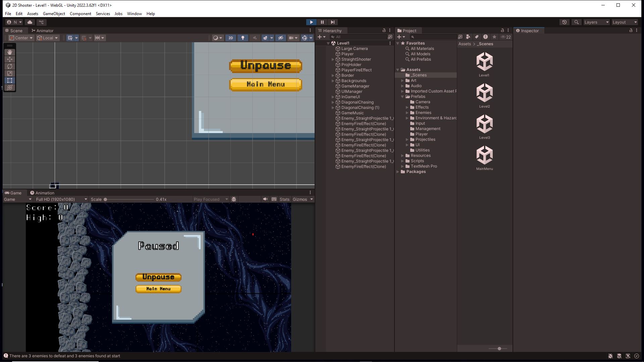Click the Stats button in Game view
644x362 pixels.
click(284, 199)
